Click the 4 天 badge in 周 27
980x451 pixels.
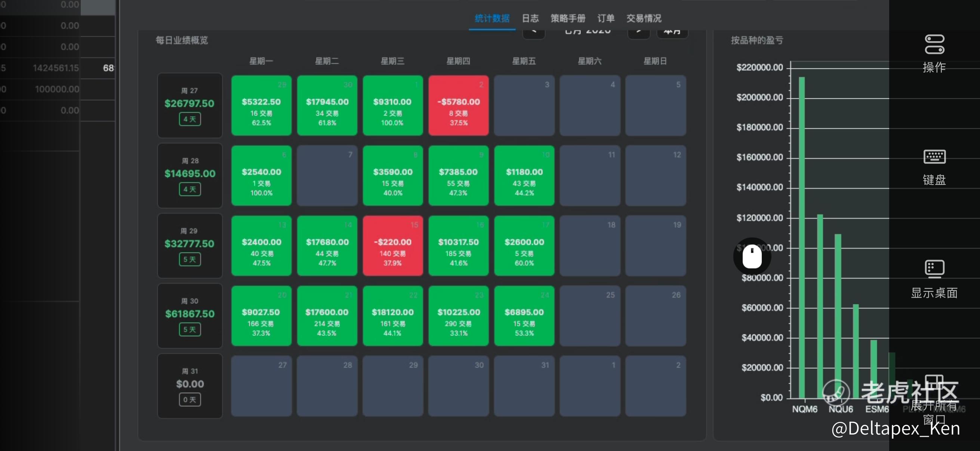(190, 119)
